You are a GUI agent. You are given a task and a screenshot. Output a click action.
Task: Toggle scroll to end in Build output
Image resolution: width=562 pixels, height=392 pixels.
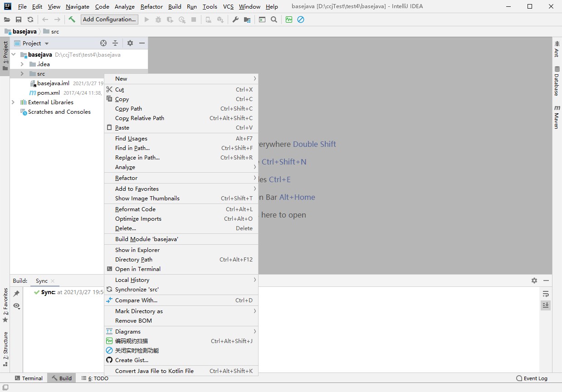click(x=546, y=305)
